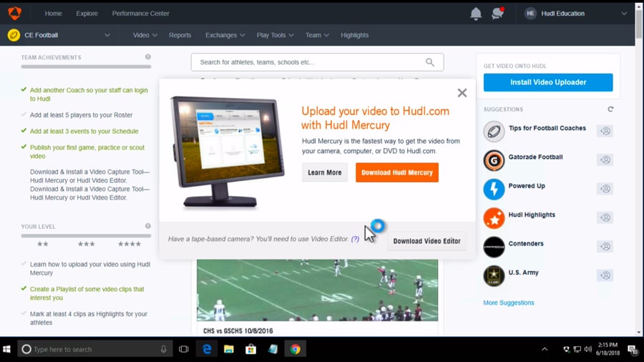Image resolution: width=644 pixels, height=362 pixels.
Task: Expand the CE Football team dropdown
Action: (x=107, y=35)
